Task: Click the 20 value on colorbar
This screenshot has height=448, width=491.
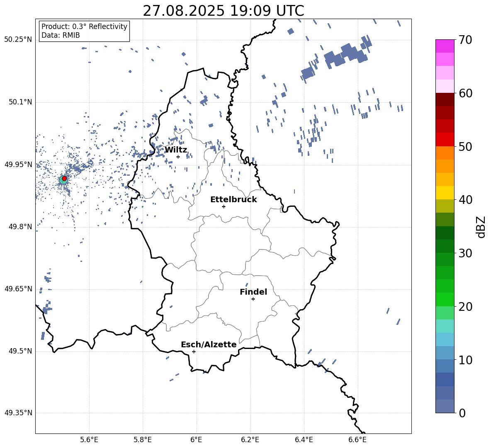Action: click(465, 306)
